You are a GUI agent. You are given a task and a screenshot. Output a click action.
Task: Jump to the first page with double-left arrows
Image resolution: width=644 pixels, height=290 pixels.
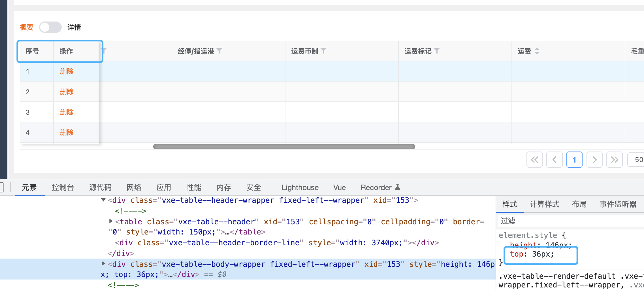[534, 159]
